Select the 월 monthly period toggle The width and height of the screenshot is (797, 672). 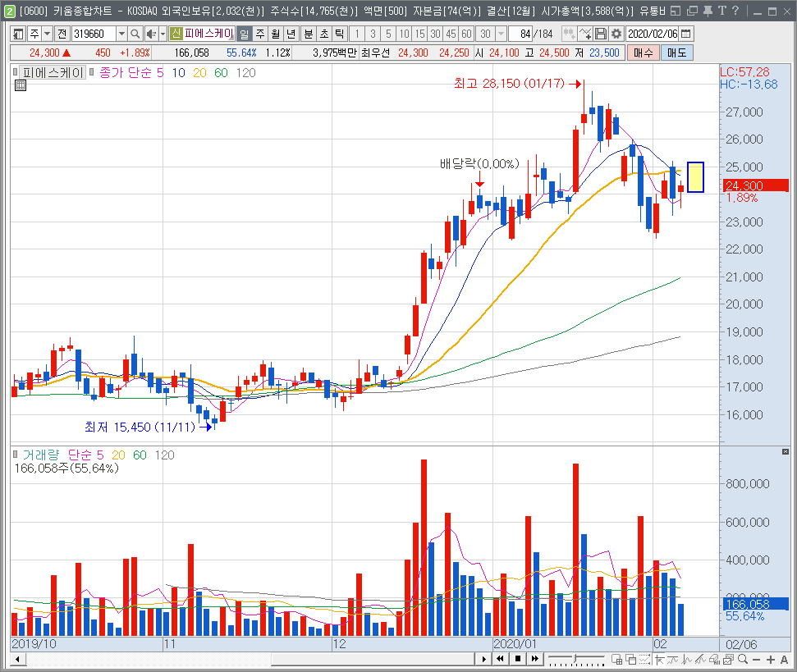click(x=276, y=34)
